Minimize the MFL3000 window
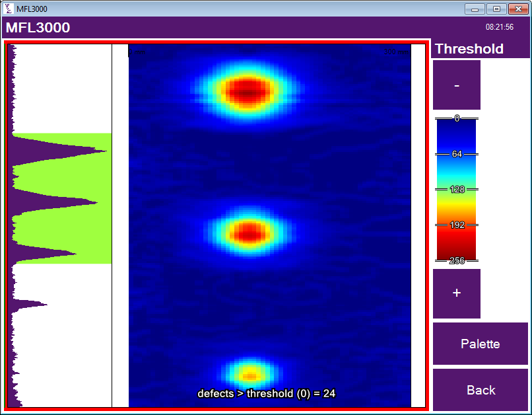Screen dimensions: 532x415 tap(475, 9)
